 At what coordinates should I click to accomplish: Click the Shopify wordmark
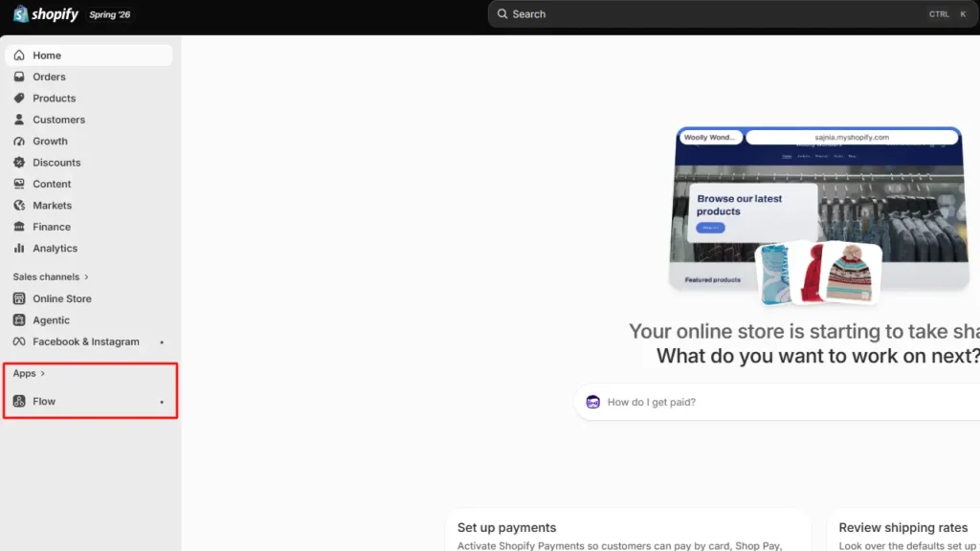click(55, 13)
